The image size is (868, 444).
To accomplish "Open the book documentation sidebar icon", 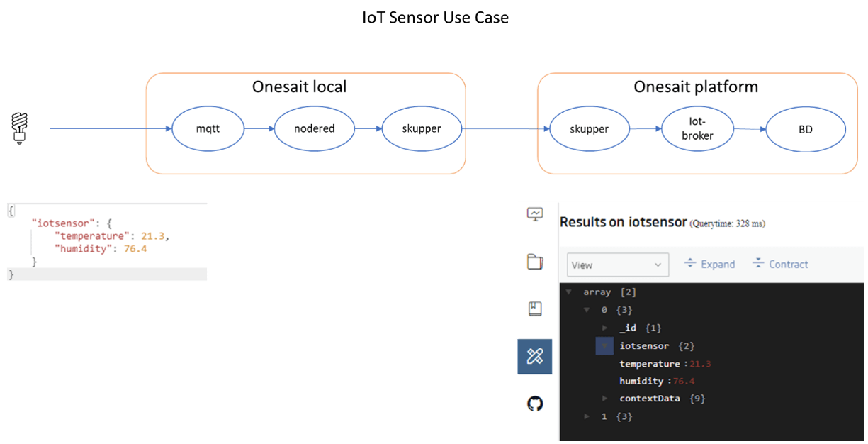I will point(535,309).
